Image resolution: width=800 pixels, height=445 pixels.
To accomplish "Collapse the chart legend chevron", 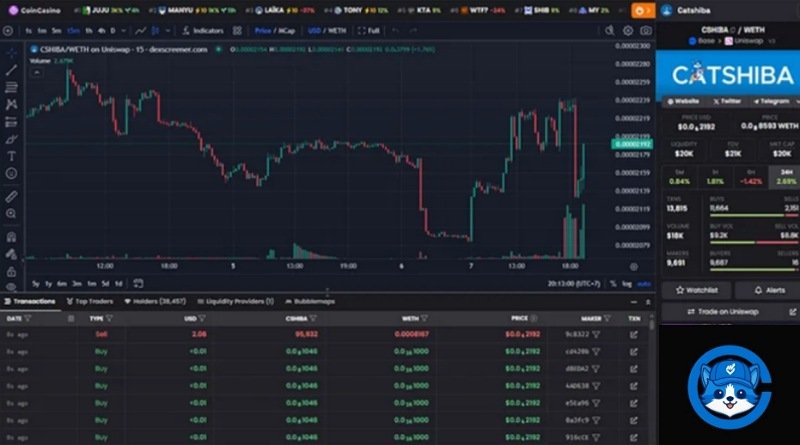I will (37, 72).
